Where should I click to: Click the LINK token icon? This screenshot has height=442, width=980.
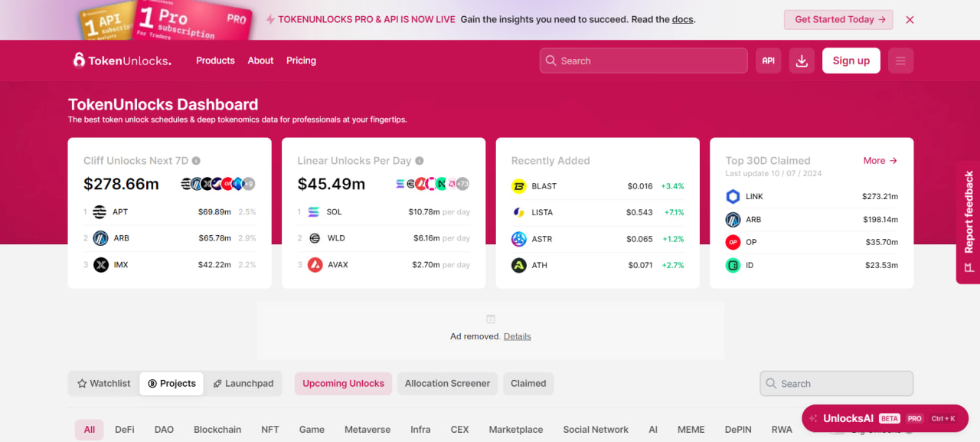(733, 197)
